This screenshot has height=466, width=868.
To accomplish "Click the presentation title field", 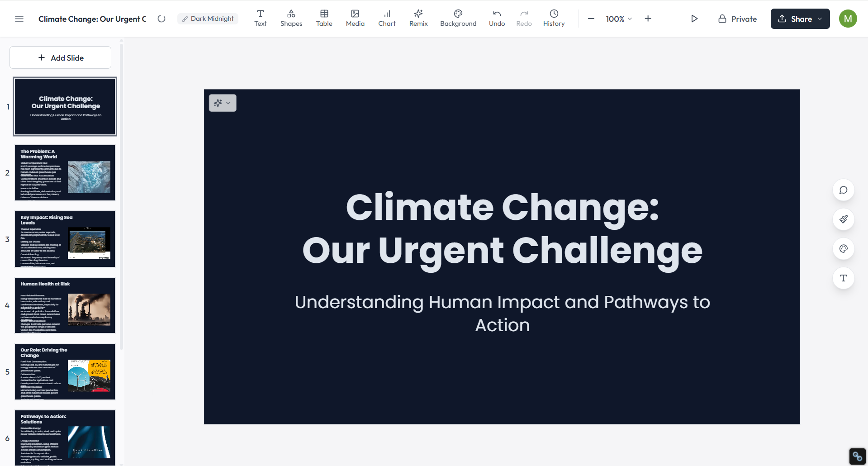I will pyautogui.click(x=92, y=19).
